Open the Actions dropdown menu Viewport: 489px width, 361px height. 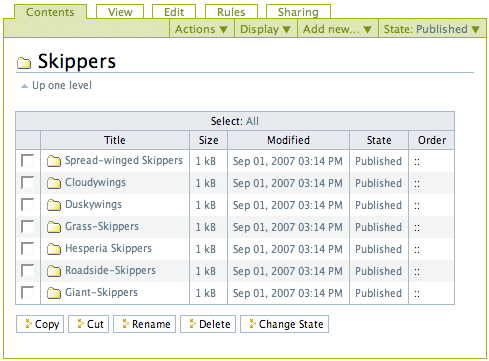click(x=202, y=29)
